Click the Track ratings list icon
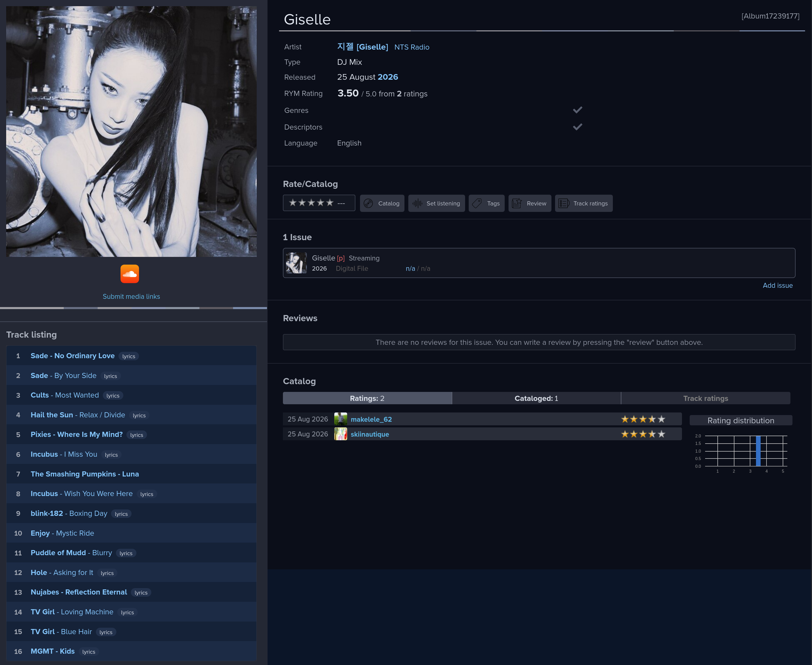812x665 pixels. point(564,203)
